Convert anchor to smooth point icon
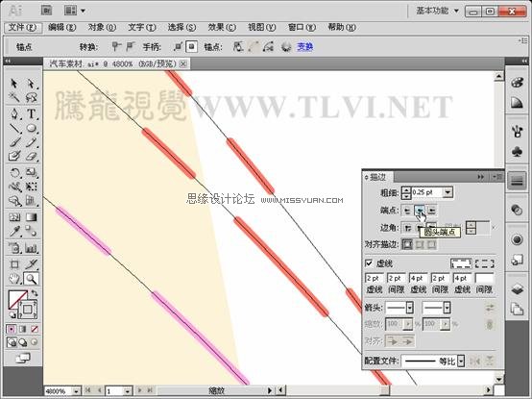The image size is (532, 399). [130, 46]
